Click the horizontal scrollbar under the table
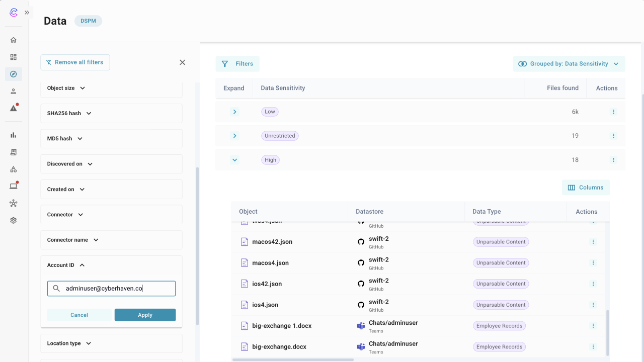 click(x=293, y=359)
